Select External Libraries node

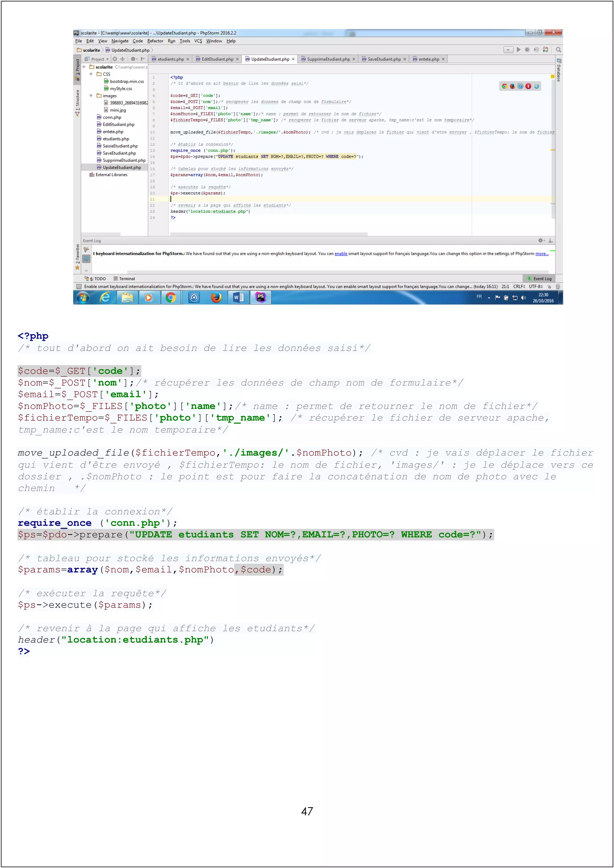point(108,175)
